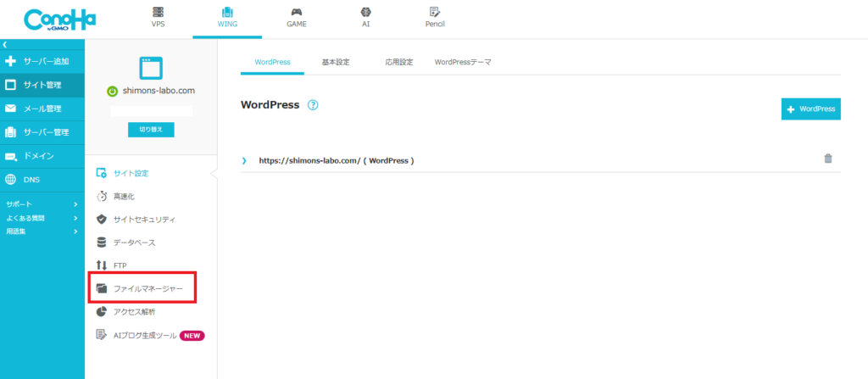Open ファイルマネージャー file manager

pyautogui.click(x=147, y=289)
